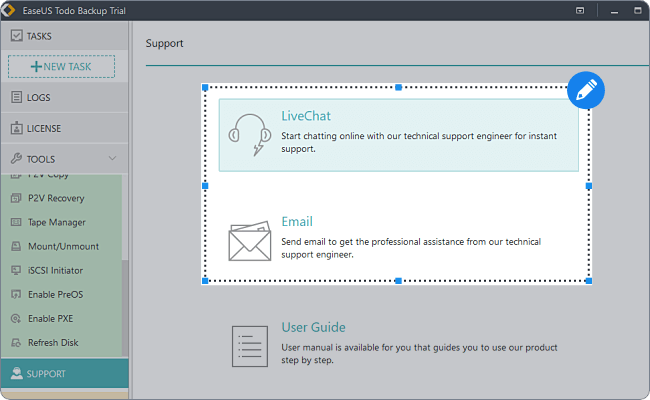This screenshot has width=650, height=400.
Task: Click the User Guide description text
Action: pyautogui.click(x=419, y=354)
